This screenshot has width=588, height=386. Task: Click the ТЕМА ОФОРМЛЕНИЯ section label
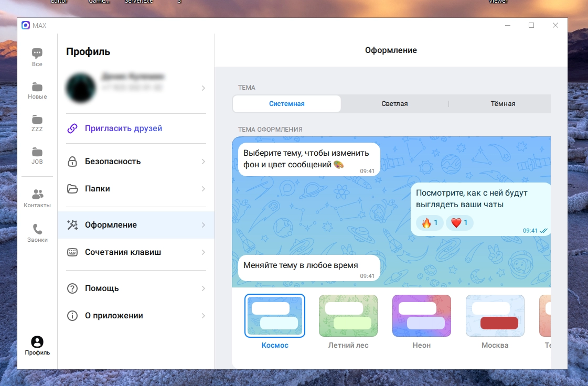[270, 130]
